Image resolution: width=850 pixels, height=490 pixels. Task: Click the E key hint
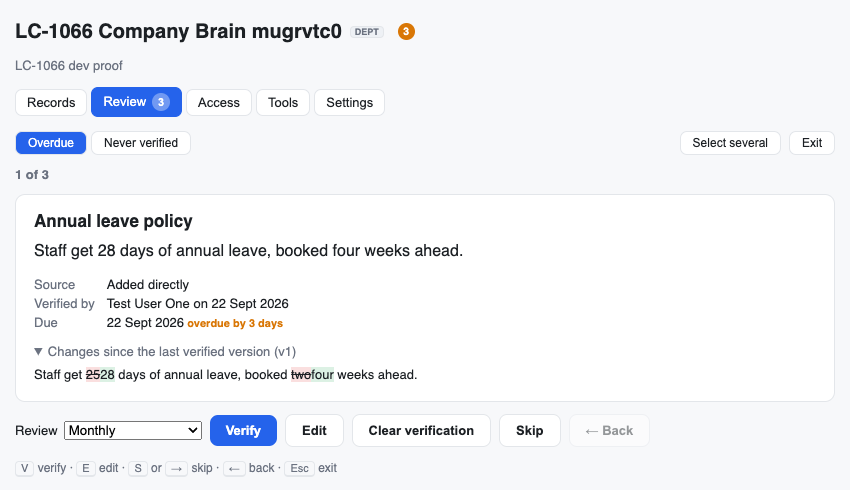pyautogui.click(x=86, y=468)
